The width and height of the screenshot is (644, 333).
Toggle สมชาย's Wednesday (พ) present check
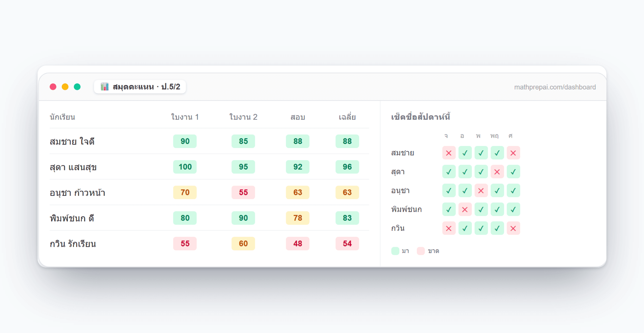(x=481, y=153)
